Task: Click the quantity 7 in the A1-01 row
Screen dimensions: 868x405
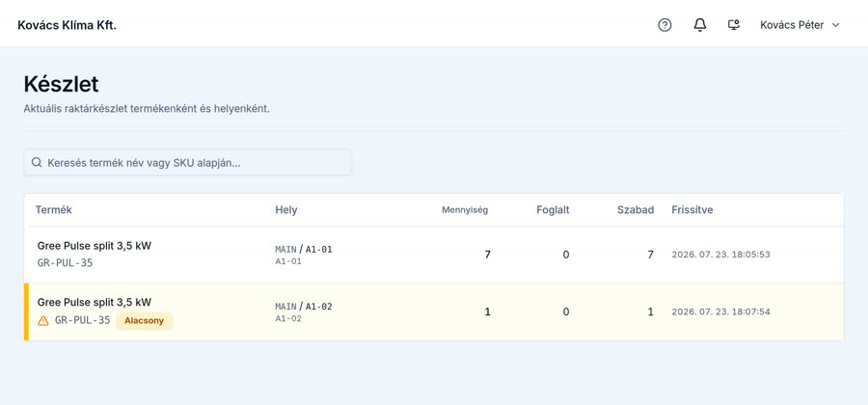Action: (x=487, y=255)
